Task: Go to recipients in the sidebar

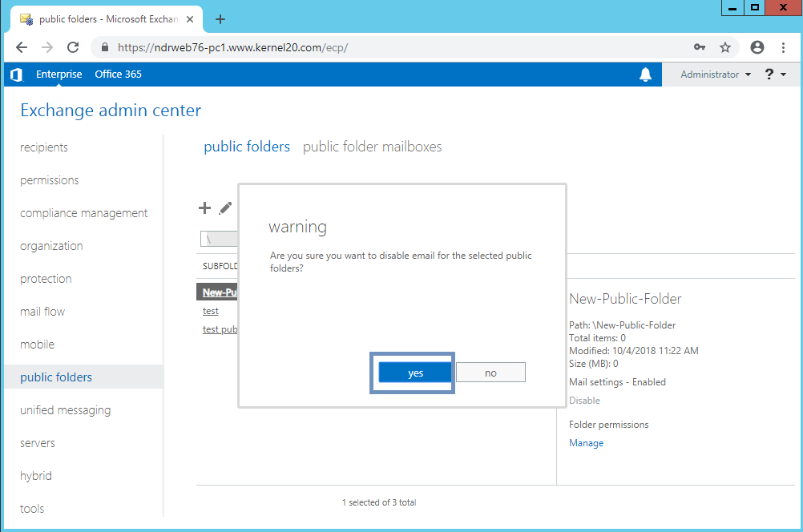Action: pos(44,147)
